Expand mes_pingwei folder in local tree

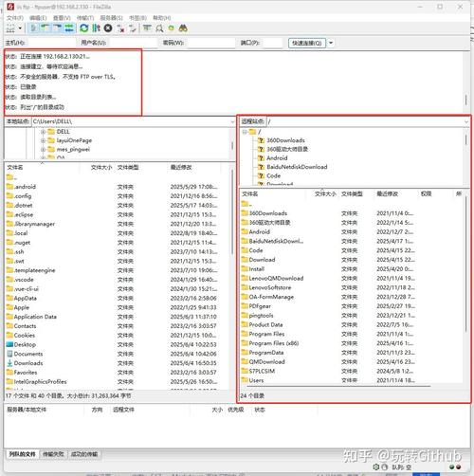pos(44,149)
